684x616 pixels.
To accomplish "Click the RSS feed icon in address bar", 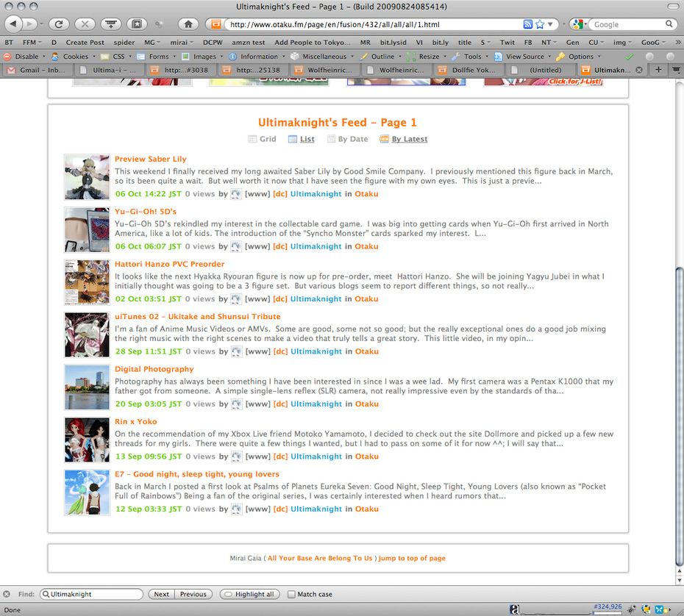I will (x=527, y=24).
